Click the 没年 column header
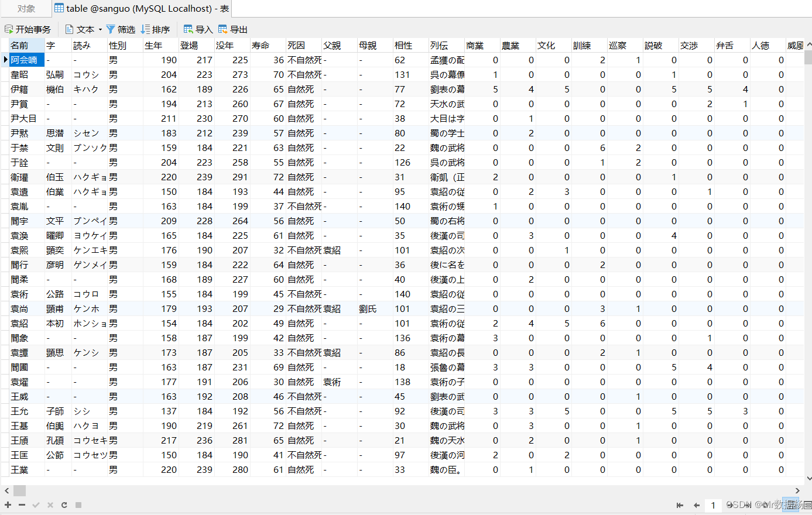 coord(232,45)
